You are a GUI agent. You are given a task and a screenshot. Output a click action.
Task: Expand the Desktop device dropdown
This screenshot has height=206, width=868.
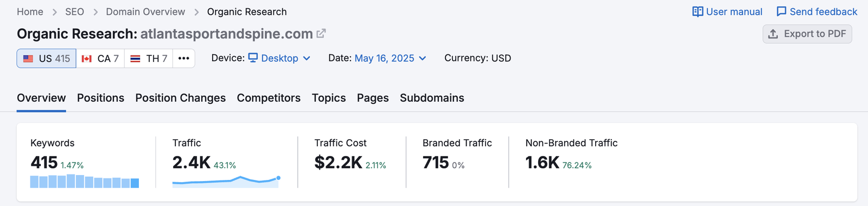[x=279, y=58]
